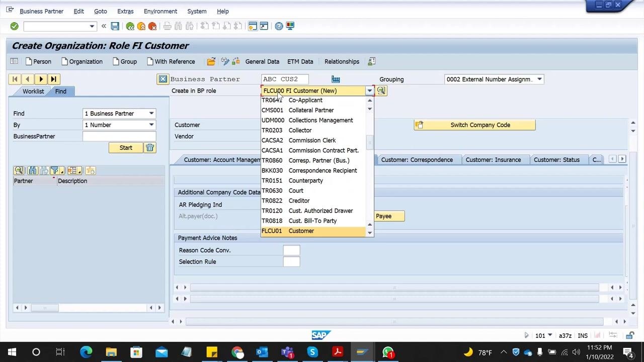The width and height of the screenshot is (644, 362).
Task: Click the Organization create button
Action: click(82, 61)
